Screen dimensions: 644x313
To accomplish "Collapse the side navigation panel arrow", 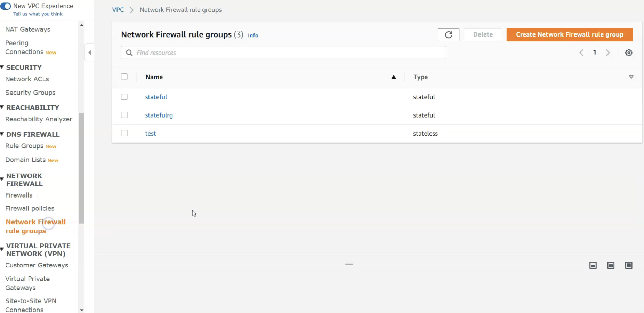I will (90, 53).
